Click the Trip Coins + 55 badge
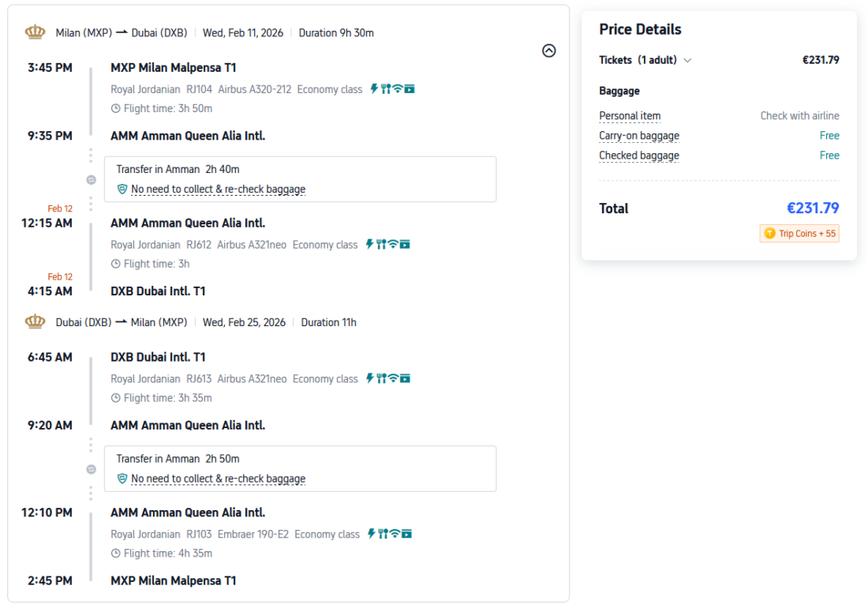Screen dimensions: 868x612 point(799,234)
